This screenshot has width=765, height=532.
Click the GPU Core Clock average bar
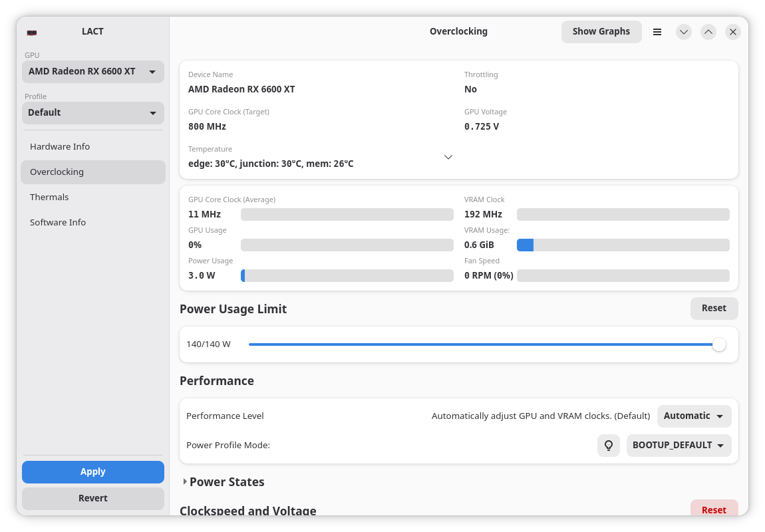pyautogui.click(x=347, y=215)
